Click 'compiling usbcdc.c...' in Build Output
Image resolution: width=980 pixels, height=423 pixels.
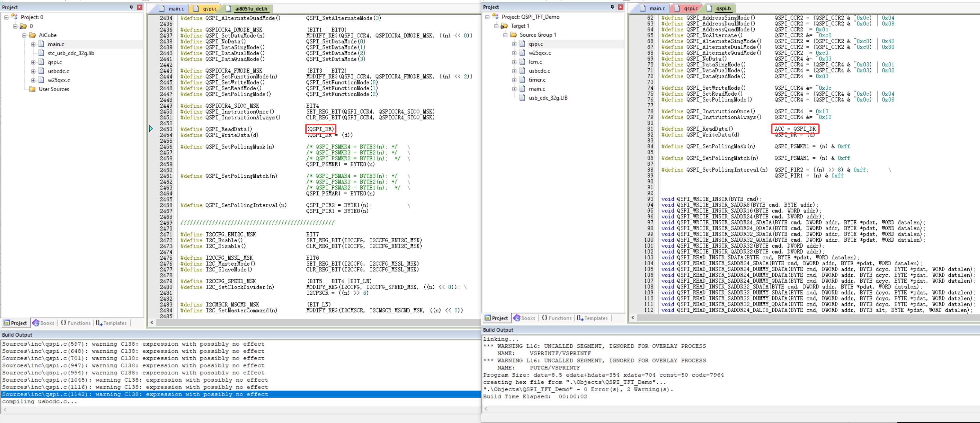pyautogui.click(x=40, y=402)
